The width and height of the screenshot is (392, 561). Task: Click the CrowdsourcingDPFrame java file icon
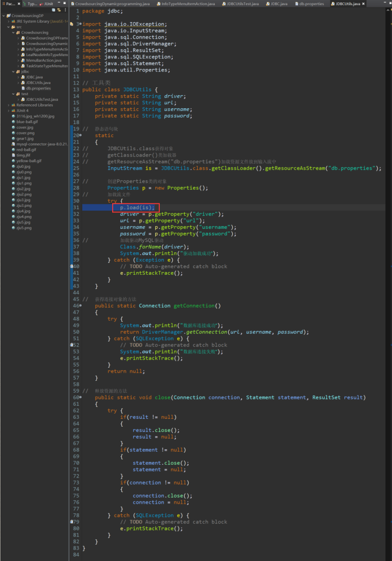pos(23,38)
